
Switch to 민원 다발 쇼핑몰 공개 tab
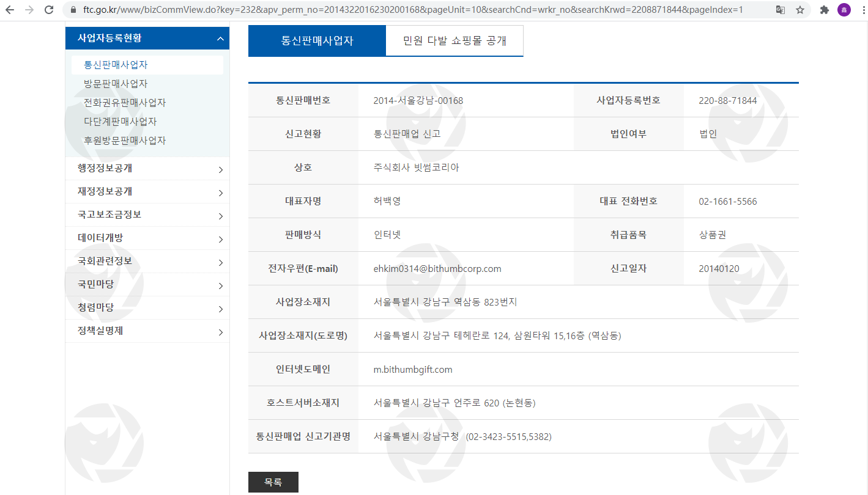pyautogui.click(x=454, y=41)
